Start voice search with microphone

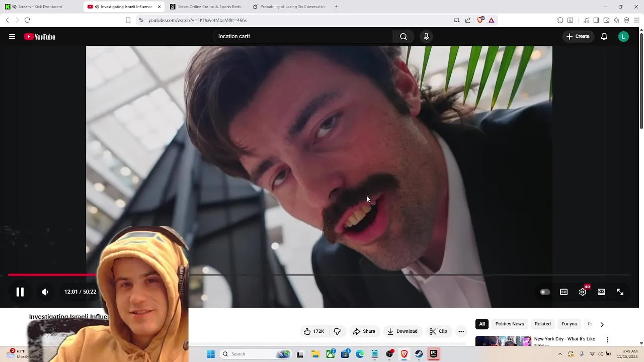click(x=426, y=37)
